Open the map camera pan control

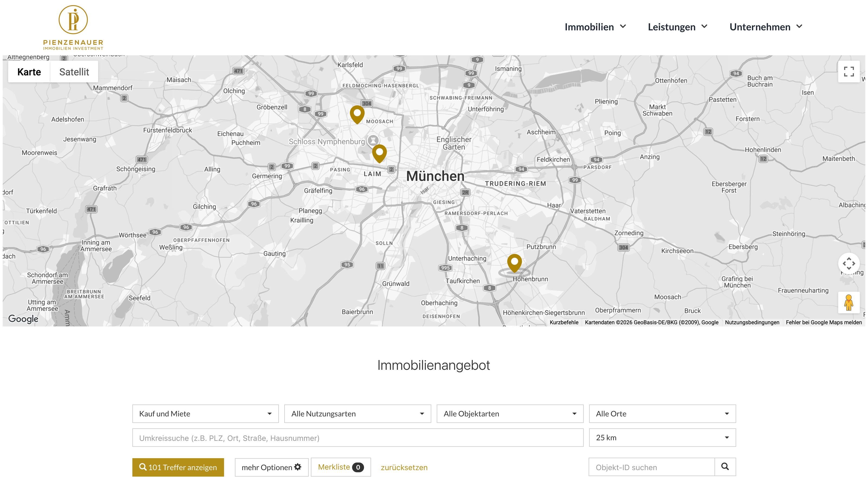point(849,263)
